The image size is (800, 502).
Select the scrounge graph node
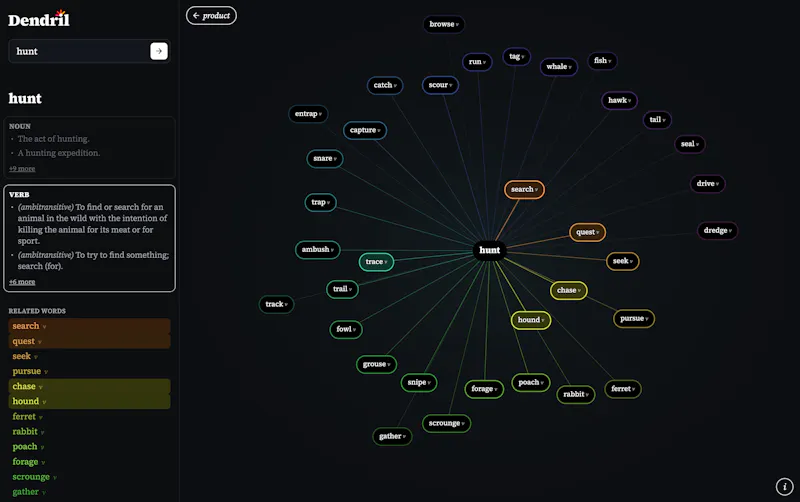click(x=446, y=423)
